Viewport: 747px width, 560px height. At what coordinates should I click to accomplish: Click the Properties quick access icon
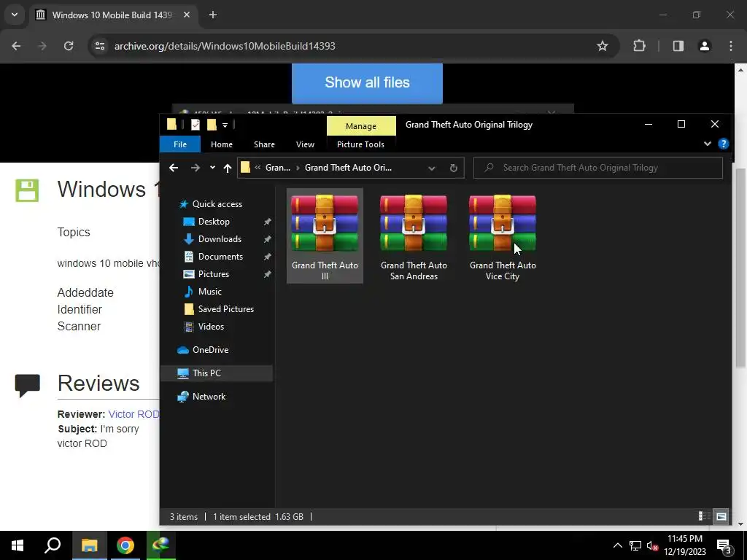pos(196,125)
